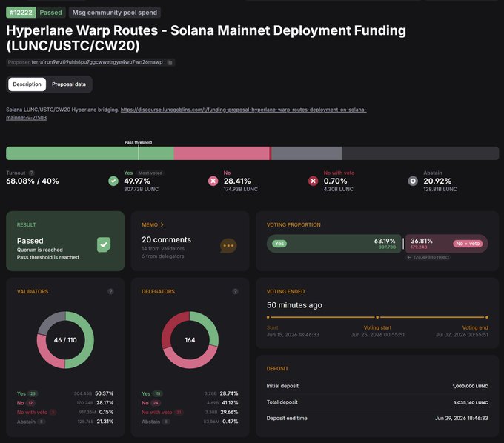Click the Yes pill in Voting Proportion
The image size is (504, 443).
pos(279,244)
